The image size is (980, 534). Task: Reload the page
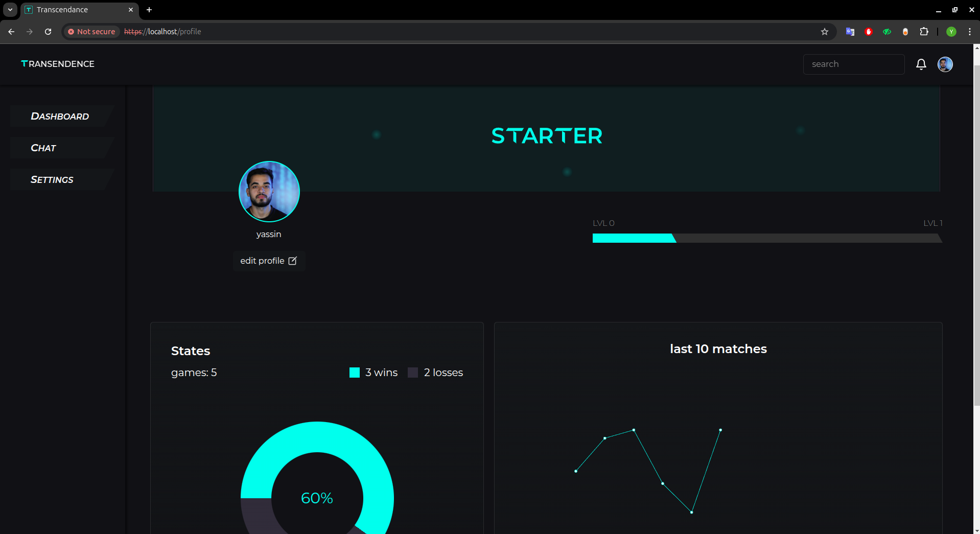(48, 32)
